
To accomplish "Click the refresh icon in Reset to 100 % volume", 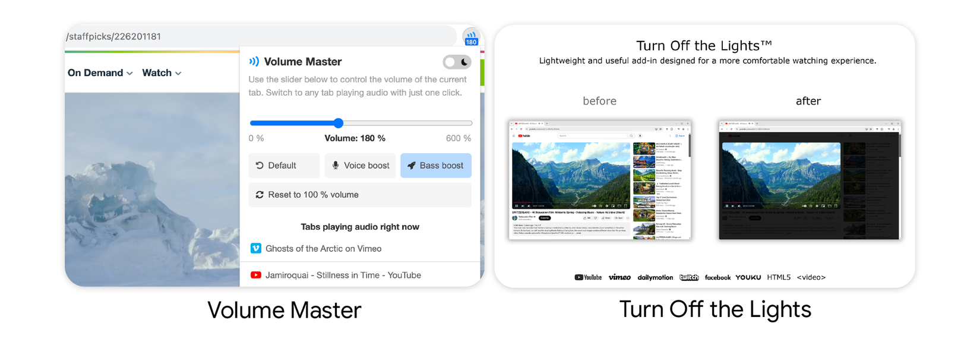I will point(260,195).
